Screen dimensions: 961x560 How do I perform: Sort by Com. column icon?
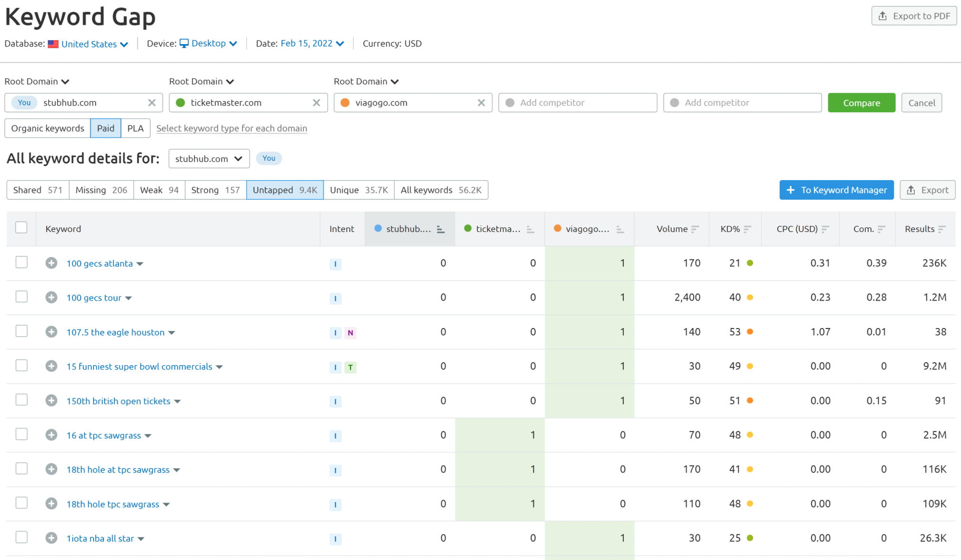click(x=882, y=229)
